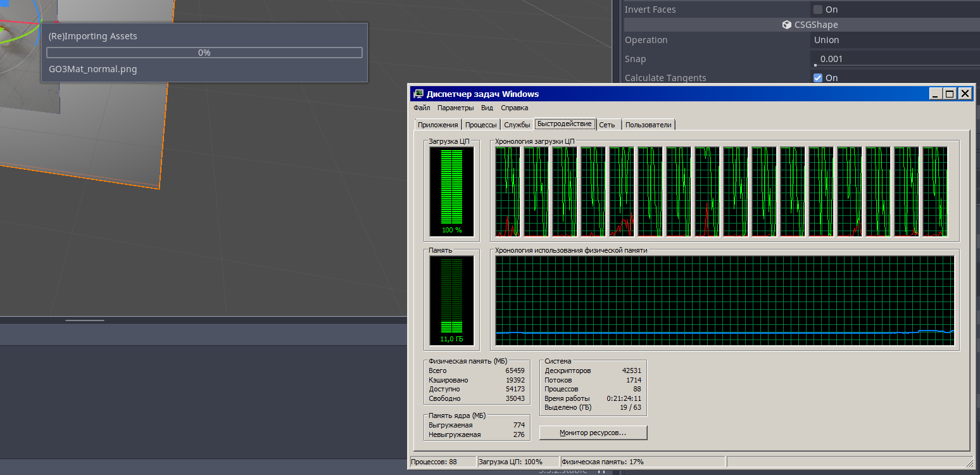Switch to the Процессы tab
The height and width of the screenshot is (475, 980).
481,125
